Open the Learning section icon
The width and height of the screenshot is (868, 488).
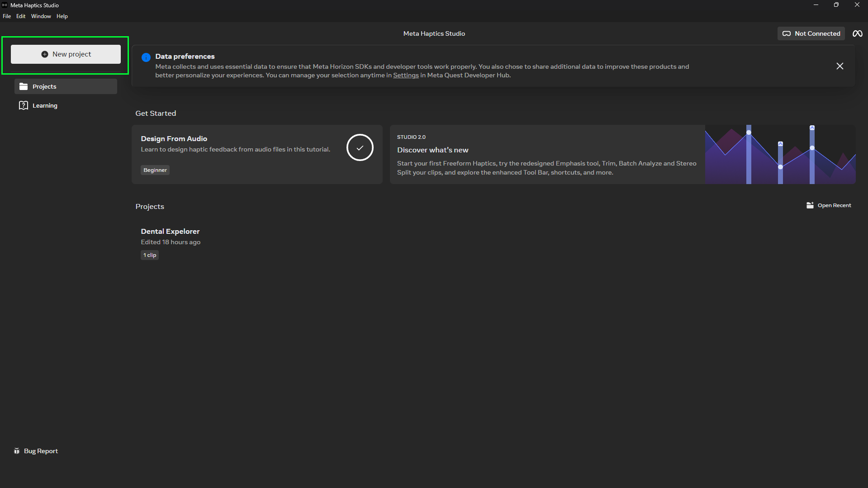coord(24,105)
